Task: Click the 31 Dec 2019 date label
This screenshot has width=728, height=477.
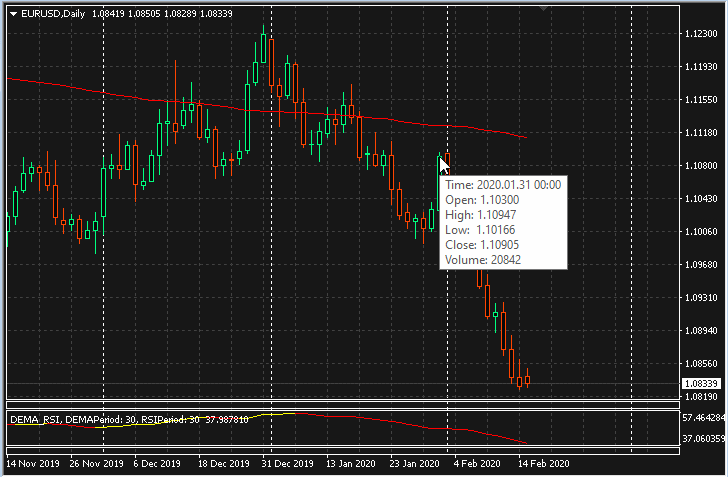Action: (x=287, y=464)
